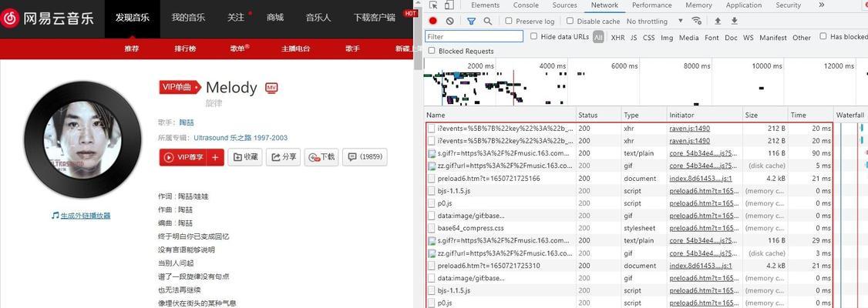Open network conditions wifi icon
868x308 pixels.
(x=696, y=21)
